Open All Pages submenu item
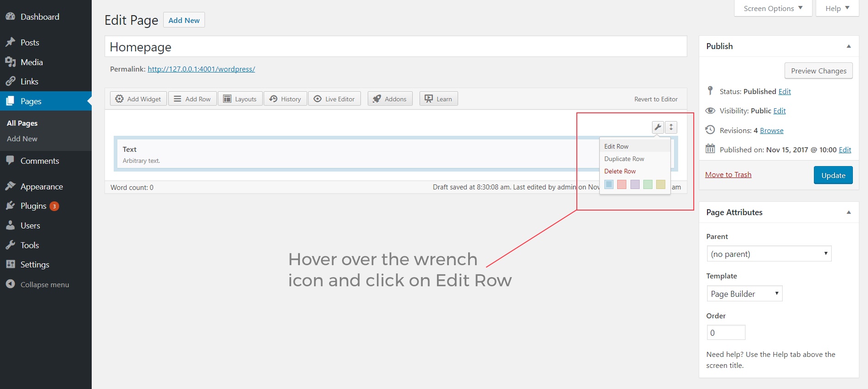The width and height of the screenshot is (868, 389). (22, 123)
